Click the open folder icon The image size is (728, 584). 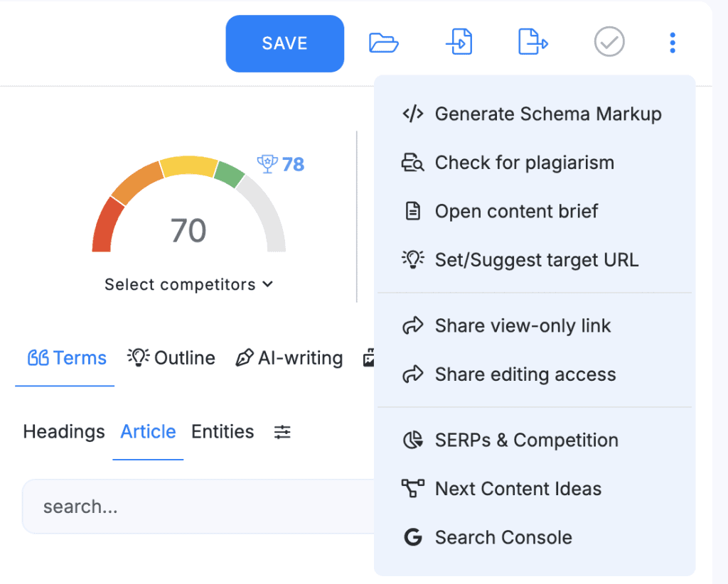[x=384, y=43]
